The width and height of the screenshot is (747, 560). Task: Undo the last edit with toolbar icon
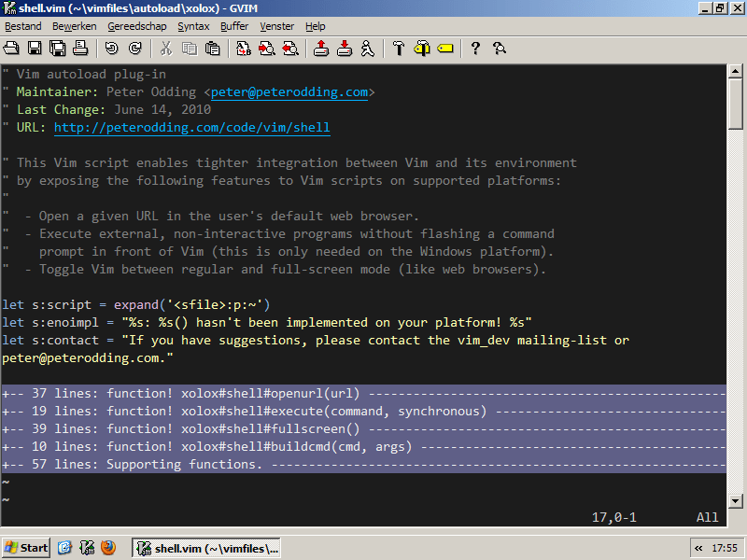[109, 49]
